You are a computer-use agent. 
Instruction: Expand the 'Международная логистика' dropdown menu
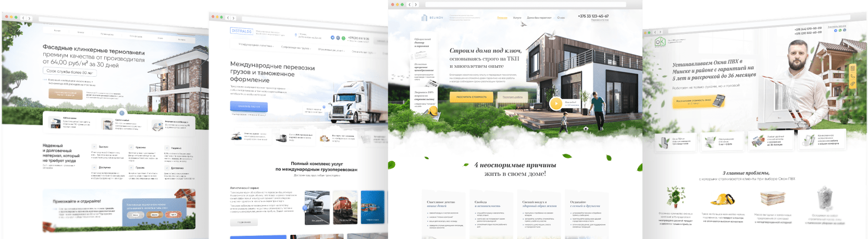[x=256, y=45]
